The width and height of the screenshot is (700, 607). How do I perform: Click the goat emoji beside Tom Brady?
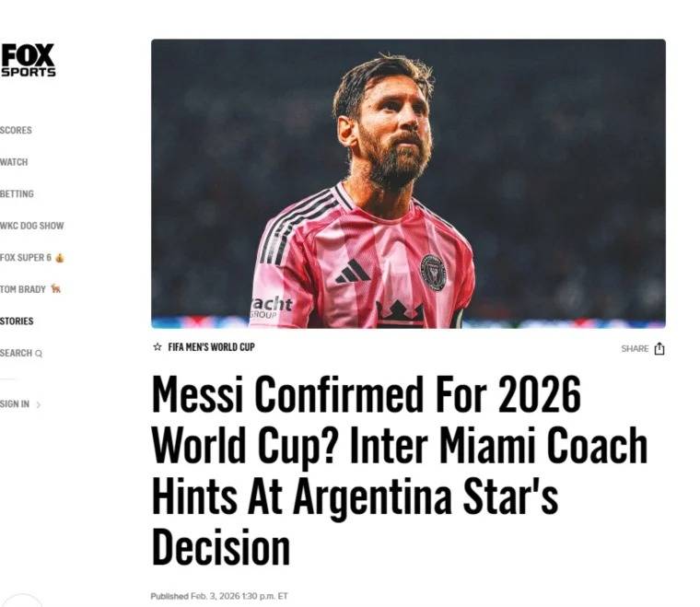coord(56,289)
